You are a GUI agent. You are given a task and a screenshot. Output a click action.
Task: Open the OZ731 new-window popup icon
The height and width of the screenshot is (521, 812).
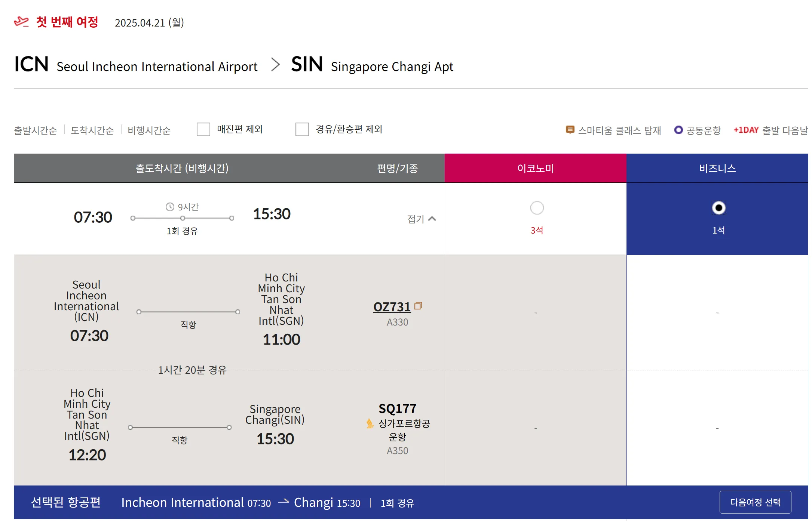point(418,306)
